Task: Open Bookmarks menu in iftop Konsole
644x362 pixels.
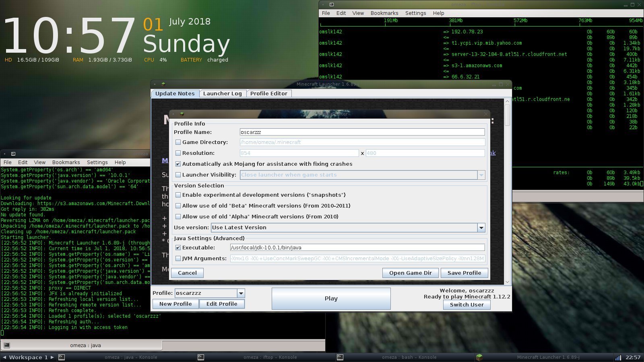Action: (384, 13)
